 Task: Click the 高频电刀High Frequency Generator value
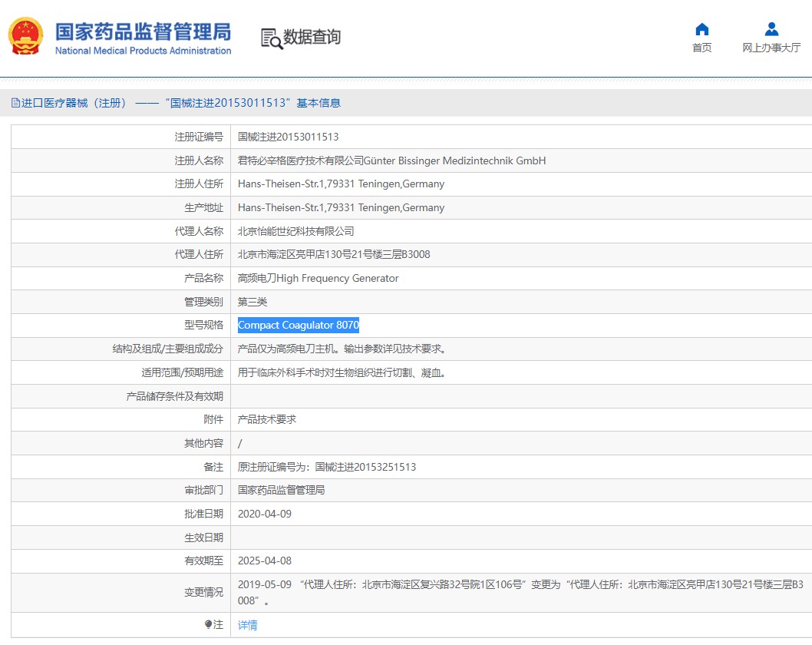coord(318,278)
